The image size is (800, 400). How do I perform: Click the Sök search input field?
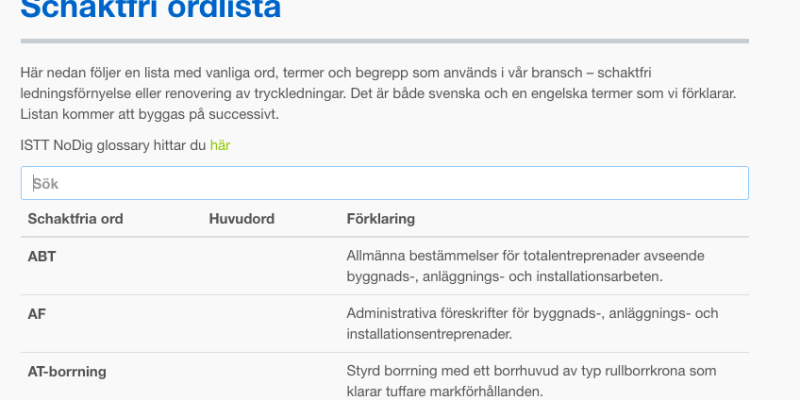click(x=385, y=183)
